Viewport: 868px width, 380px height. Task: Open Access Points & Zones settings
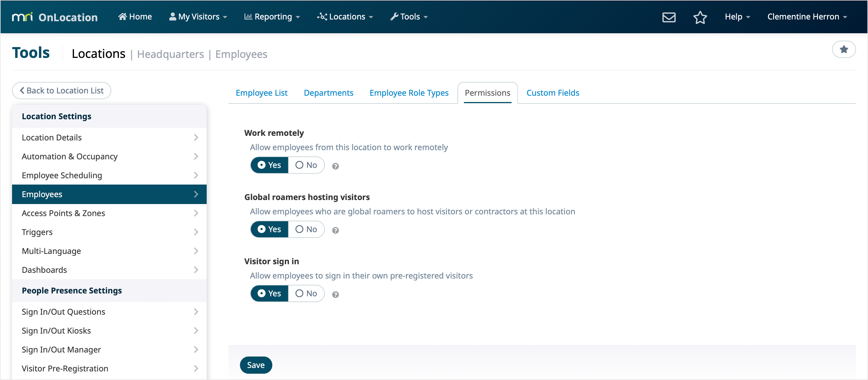(x=109, y=213)
